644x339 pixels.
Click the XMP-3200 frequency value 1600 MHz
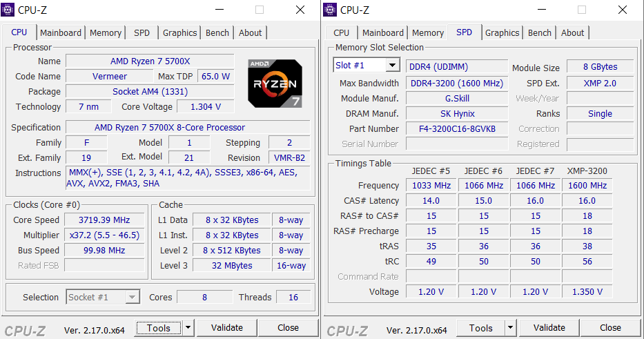[587, 185]
